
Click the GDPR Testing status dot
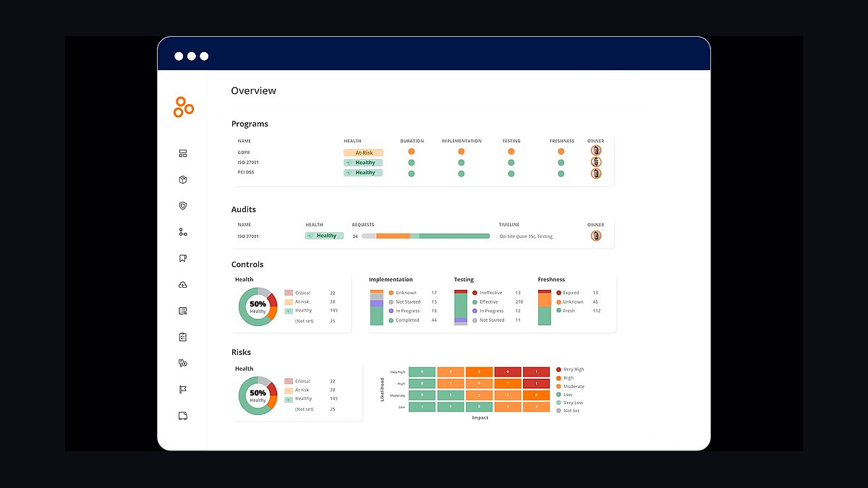click(x=511, y=152)
